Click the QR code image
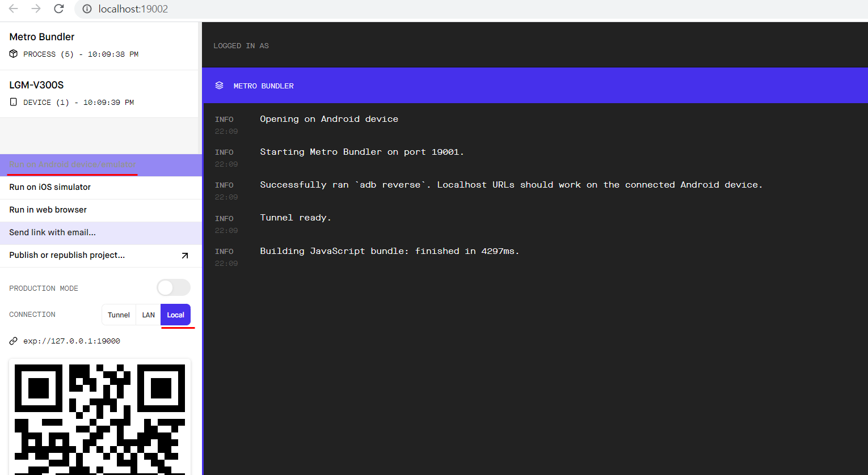The image size is (868, 475). tap(100, 417)
